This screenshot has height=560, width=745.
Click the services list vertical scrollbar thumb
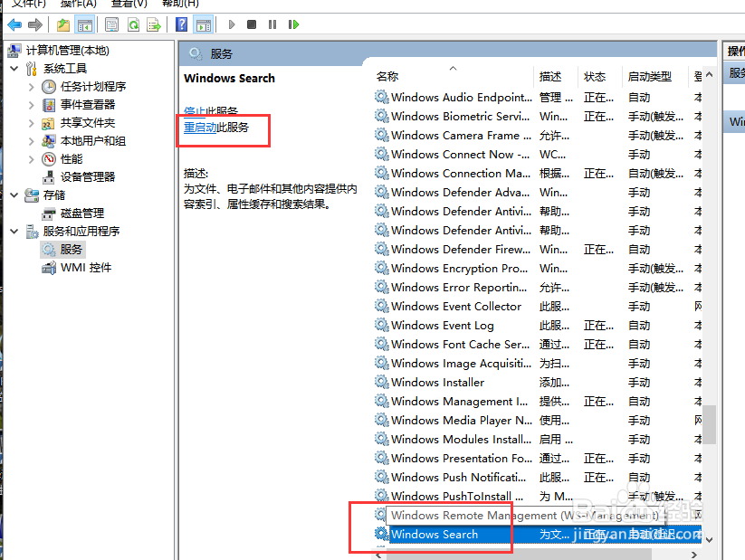710,424
